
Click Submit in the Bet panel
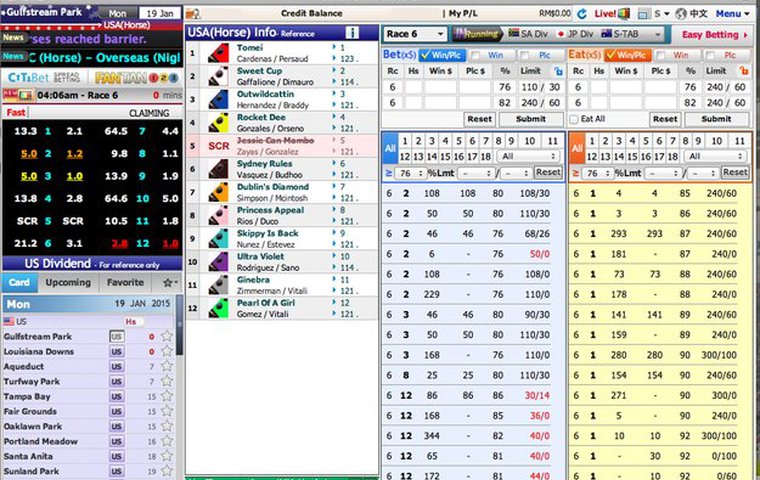pyautogui.click(x=531, y=119)
